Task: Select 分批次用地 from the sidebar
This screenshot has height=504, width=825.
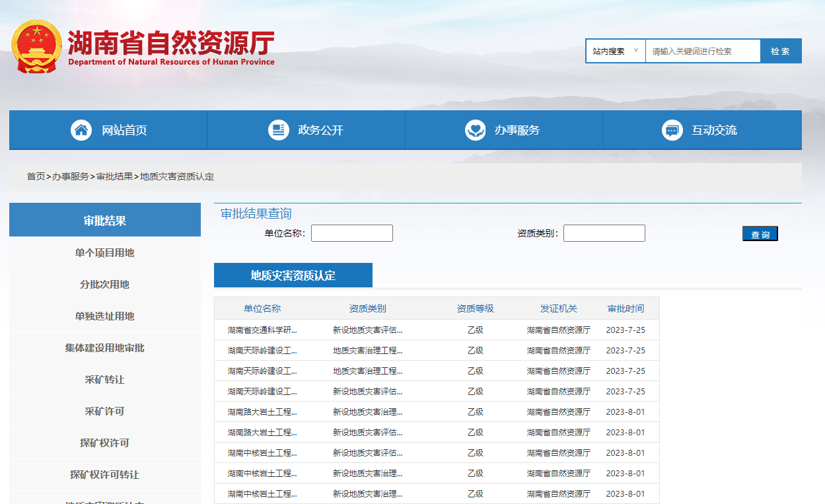Action: (104, 285)
